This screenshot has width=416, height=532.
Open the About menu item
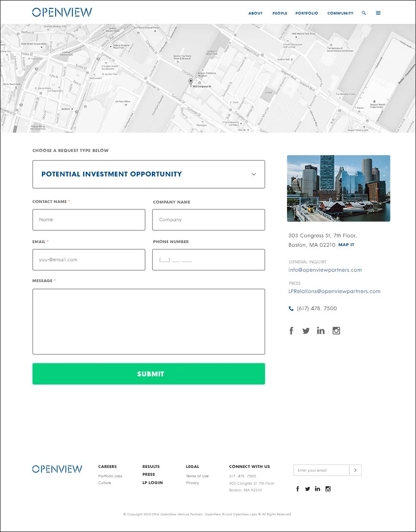click(x=255, y=13)
